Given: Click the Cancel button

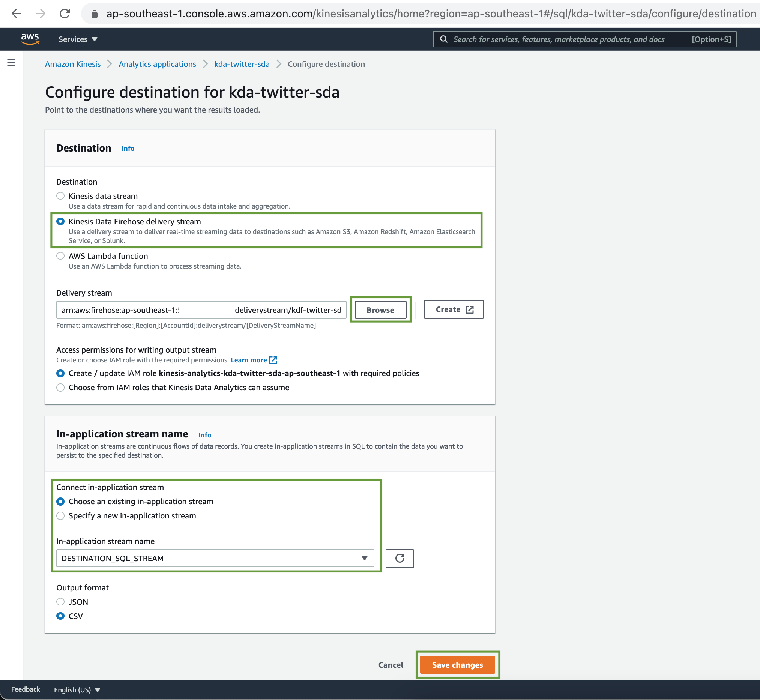Looking at the screenshot, I should 391,665.
